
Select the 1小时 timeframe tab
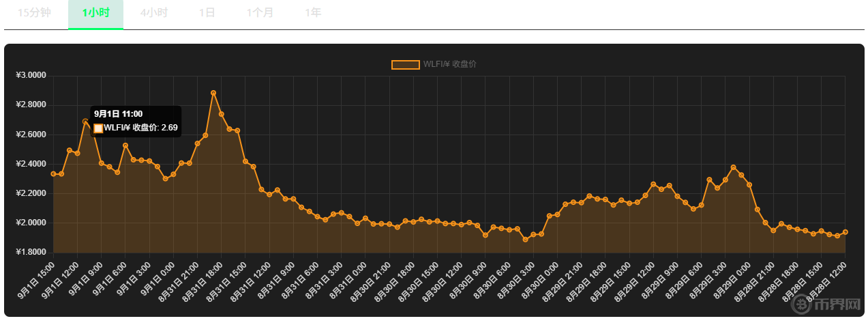(x=95, y=13)
